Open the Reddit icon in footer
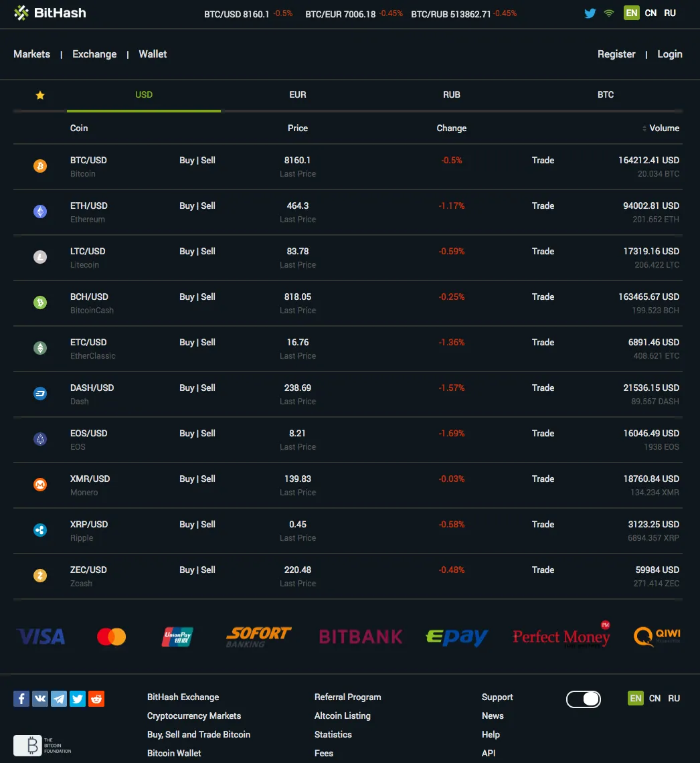Screen dimensions: 700x763 [96, 699]
